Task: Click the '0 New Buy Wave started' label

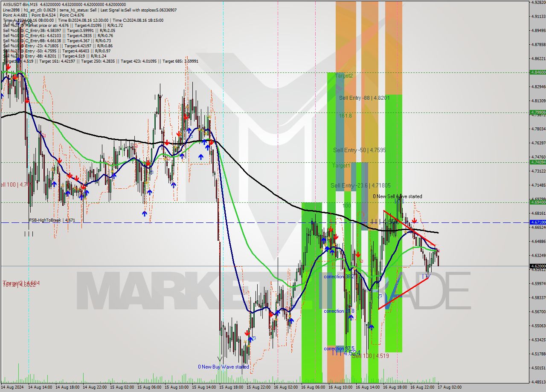Action: pyautogui.click(x=224, y=366)
